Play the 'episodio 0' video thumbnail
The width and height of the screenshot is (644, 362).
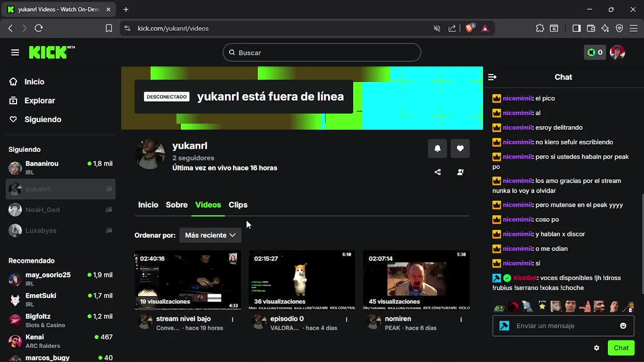pyautogui.click(x=302, y=280)
